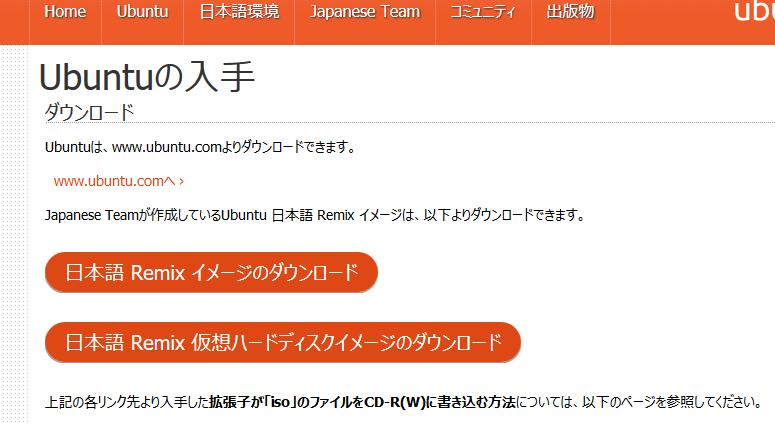Viewport: 775px width, 425px height.
Task: Open the 日本語環境 navigation menu
Action: (x=239, y=12)
